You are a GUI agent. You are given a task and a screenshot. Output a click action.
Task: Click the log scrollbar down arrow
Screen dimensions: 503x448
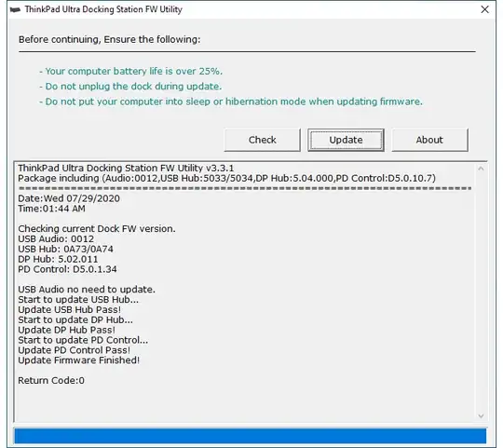[481, 416]
